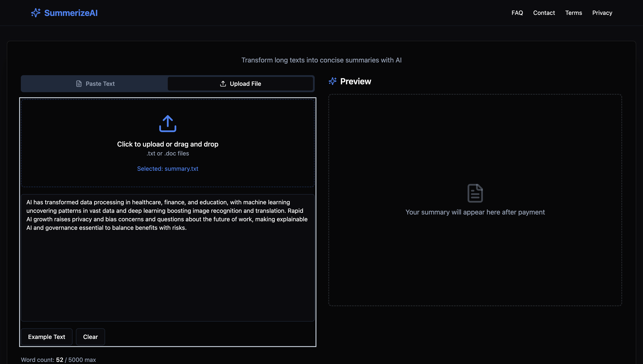Click the SummerizeAI brand name
Viewport: 643px width, 364px height.
pyautogui.click(x=71, y=13)
